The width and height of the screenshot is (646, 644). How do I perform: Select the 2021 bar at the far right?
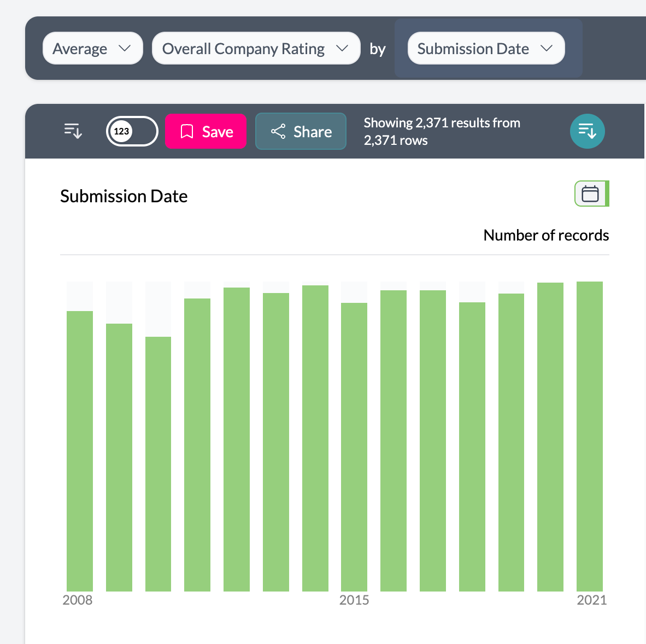589,437
